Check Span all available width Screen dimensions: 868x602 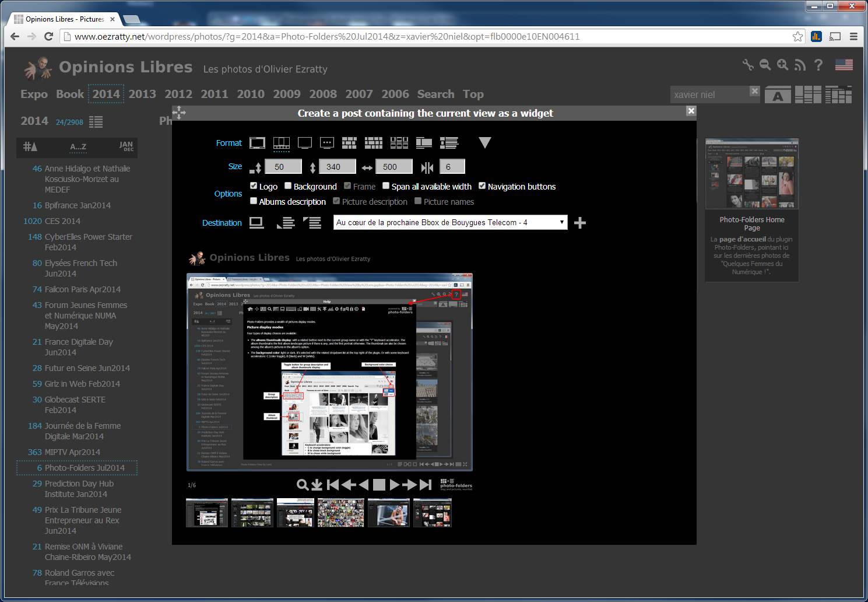tap(386, 186)
